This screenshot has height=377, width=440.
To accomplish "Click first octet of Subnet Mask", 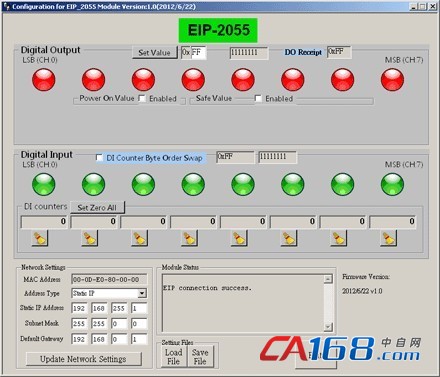I will tap(79, 323).
